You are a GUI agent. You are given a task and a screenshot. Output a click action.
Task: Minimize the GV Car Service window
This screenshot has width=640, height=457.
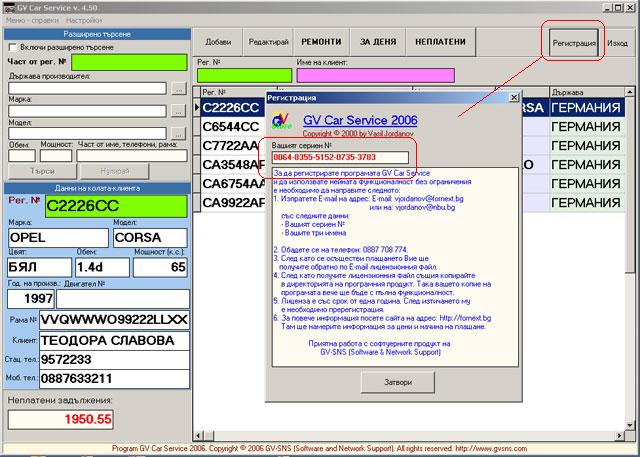[609, 7]
